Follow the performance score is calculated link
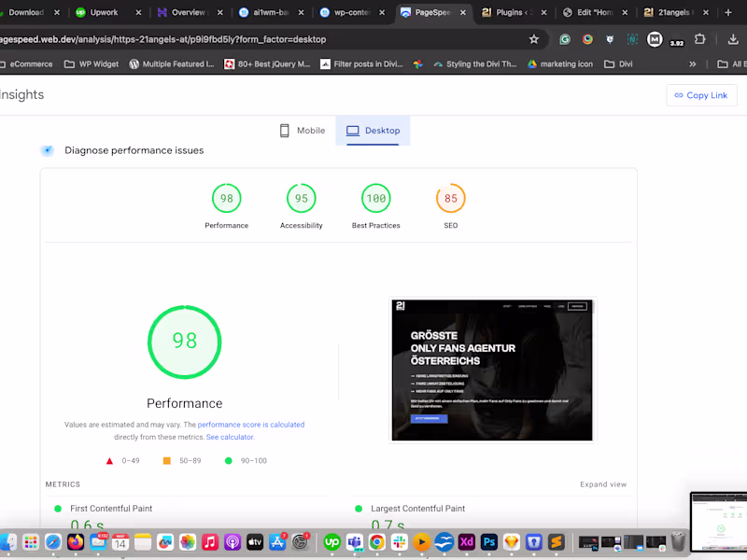 (x=250, y=424)
